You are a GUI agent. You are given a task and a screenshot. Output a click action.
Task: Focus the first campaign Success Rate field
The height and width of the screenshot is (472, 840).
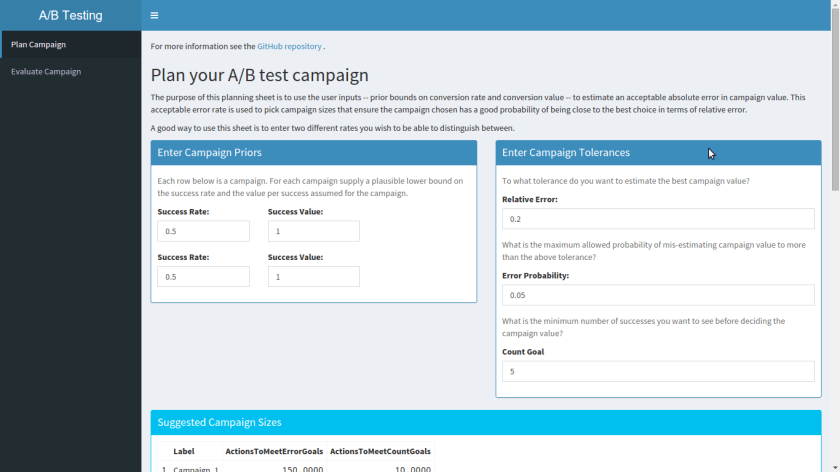(x=204, y=231)
